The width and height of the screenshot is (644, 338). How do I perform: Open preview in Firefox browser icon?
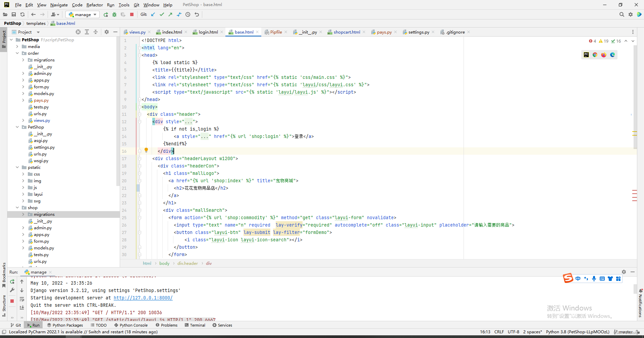click(x=604, y=55)
